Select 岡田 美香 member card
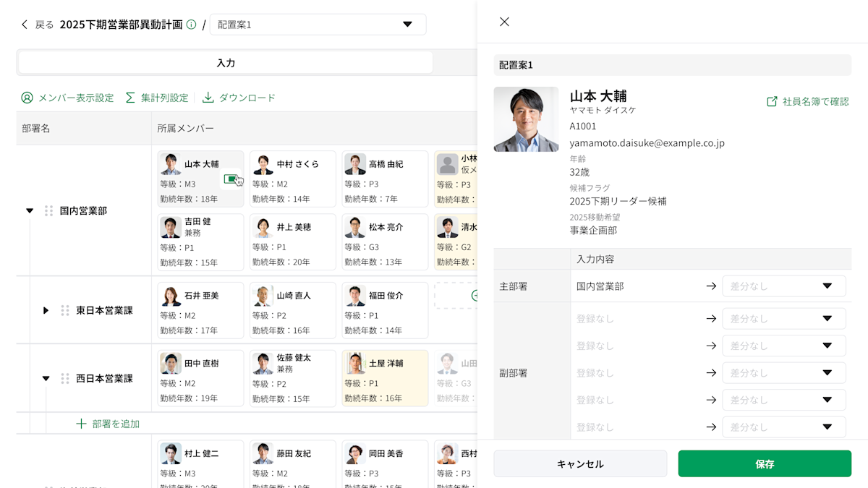 [x=385, y=463]
